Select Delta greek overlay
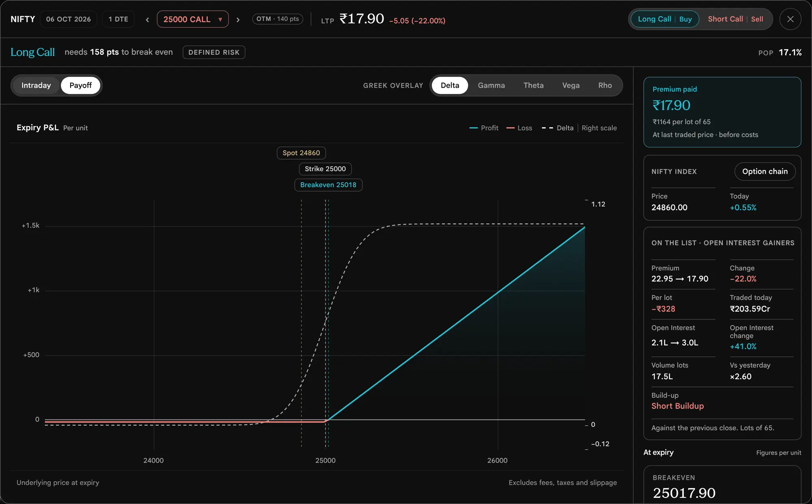The height and width of the screenshot is (504, 812). 450,85
